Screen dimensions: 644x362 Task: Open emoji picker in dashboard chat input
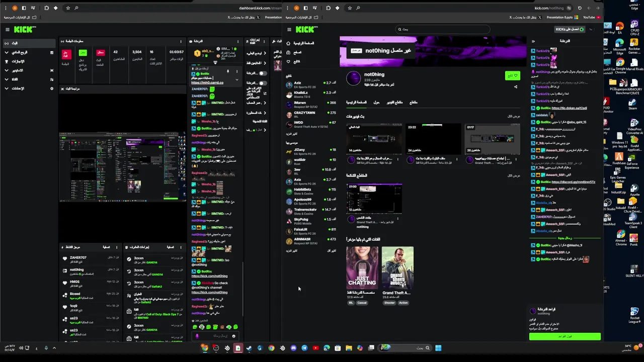pyautogui.click(x=233, y=336)
